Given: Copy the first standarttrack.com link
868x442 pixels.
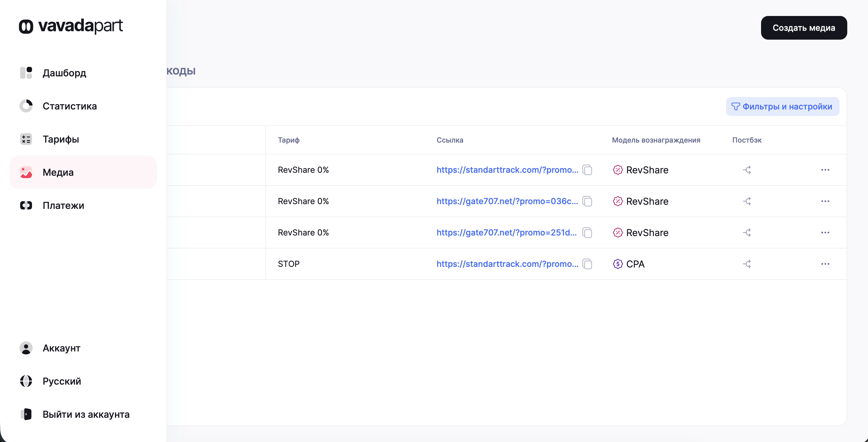Looking at the screenshot, I should 587,170.
